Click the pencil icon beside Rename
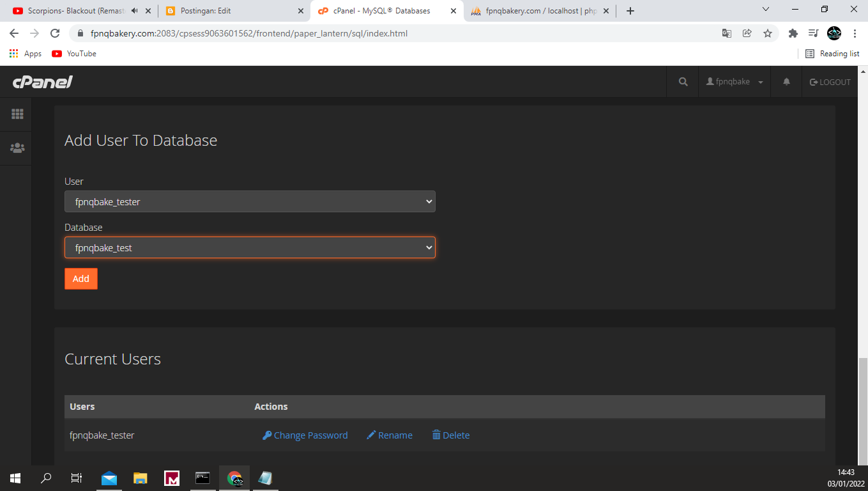868x491 pixels. pos(371,435)
